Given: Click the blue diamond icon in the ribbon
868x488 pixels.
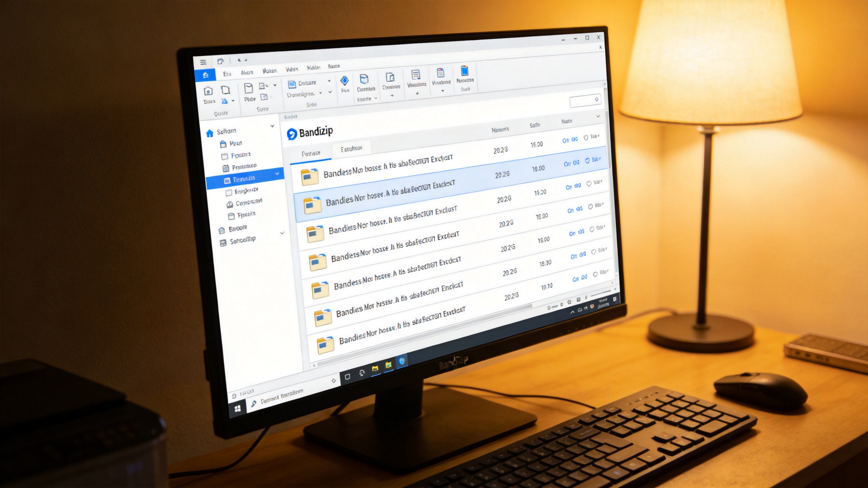Looking at the screenshot, I should [344, 81].
